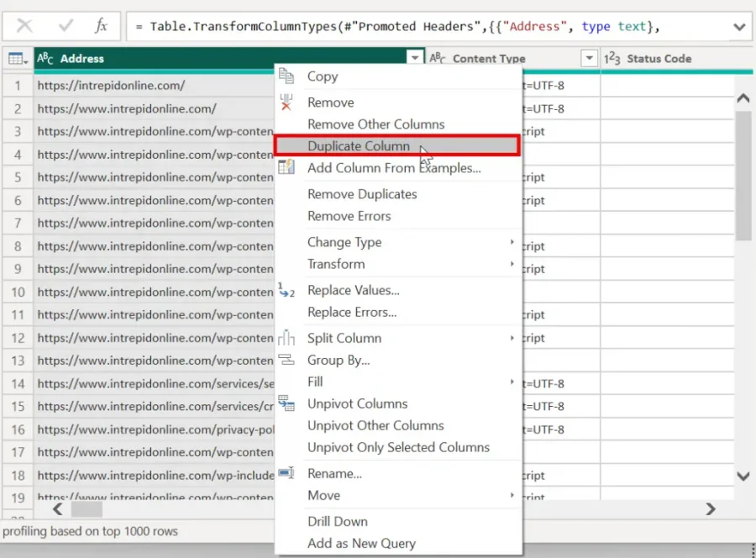Click the Split Column icon
The height and width of the screenshot is (558, 756).
(x=286, y=338)
